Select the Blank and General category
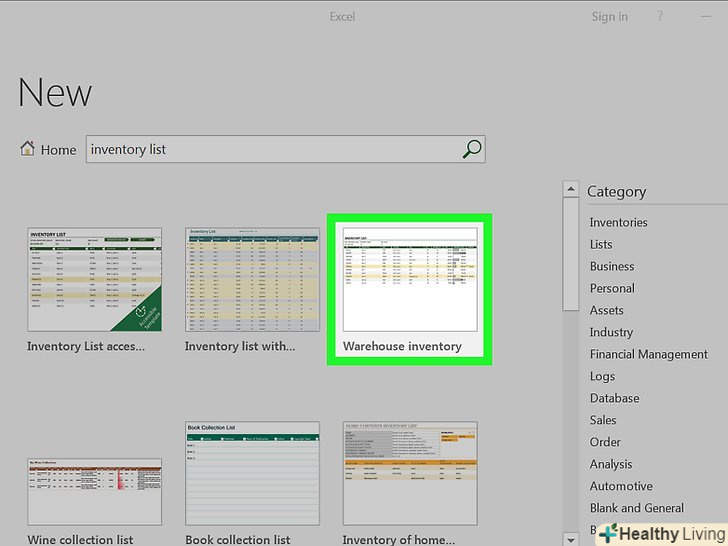 pos(637,508)
